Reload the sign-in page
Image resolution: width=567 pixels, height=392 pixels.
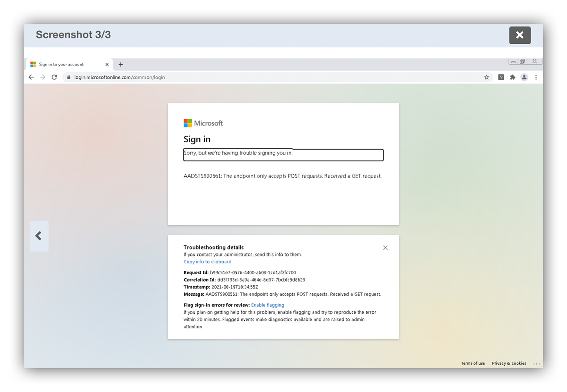coord(54,77)
